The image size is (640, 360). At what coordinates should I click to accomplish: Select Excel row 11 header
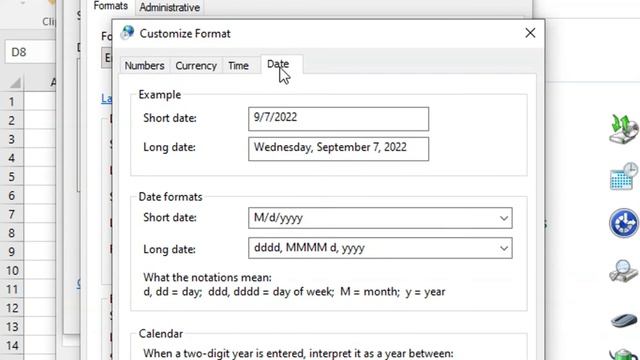pos(12,289)
